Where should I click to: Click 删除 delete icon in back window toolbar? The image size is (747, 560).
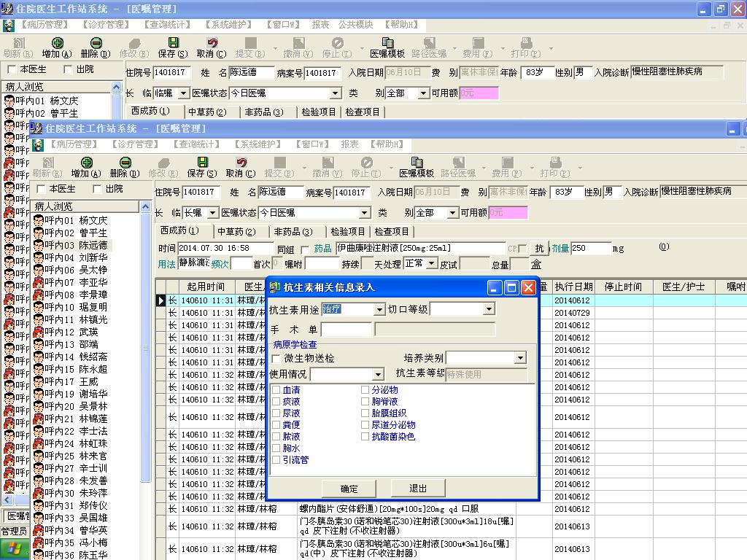click(96, 43)
